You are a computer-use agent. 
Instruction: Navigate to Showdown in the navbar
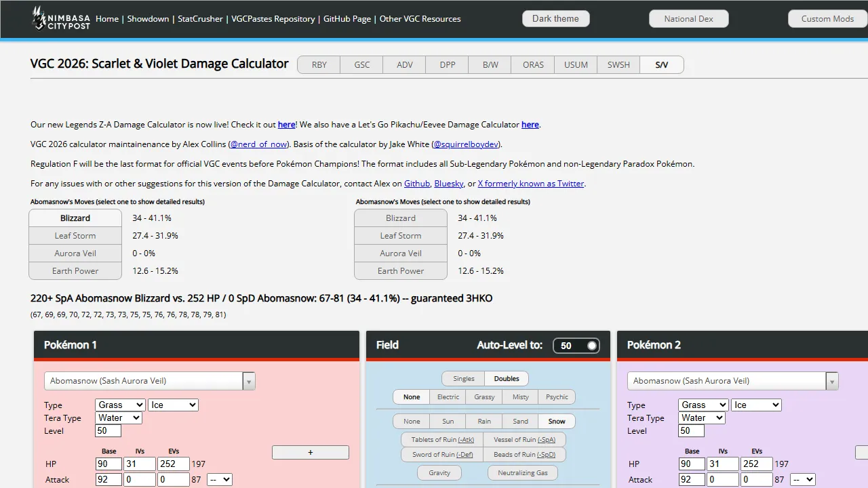pyautogui.click(x=148, y=19)
